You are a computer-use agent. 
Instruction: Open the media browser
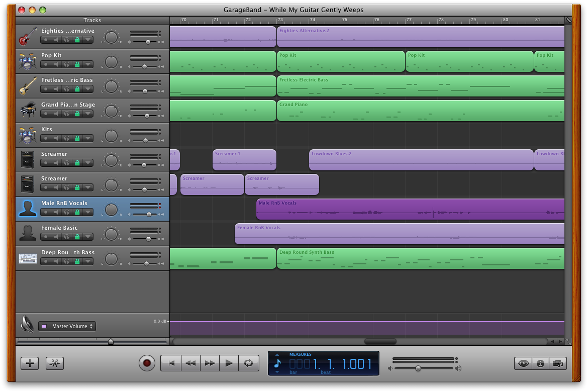pyautogui.click(x=558, y=363)
